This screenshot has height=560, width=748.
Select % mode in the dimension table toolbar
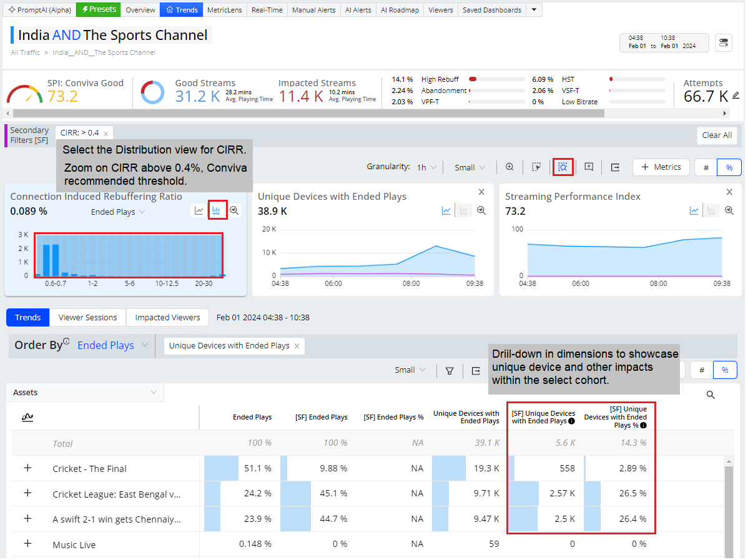pyautogui.click(x=724, y=370)
